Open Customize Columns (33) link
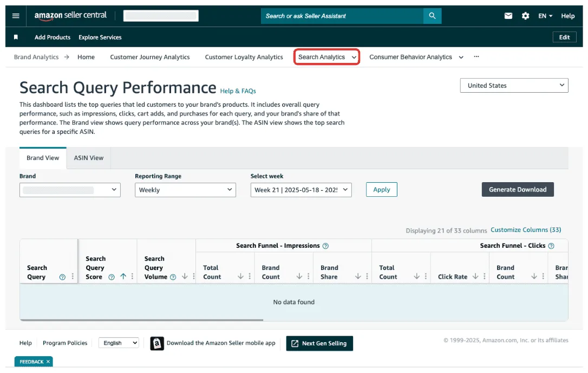 tap(526, 230)
